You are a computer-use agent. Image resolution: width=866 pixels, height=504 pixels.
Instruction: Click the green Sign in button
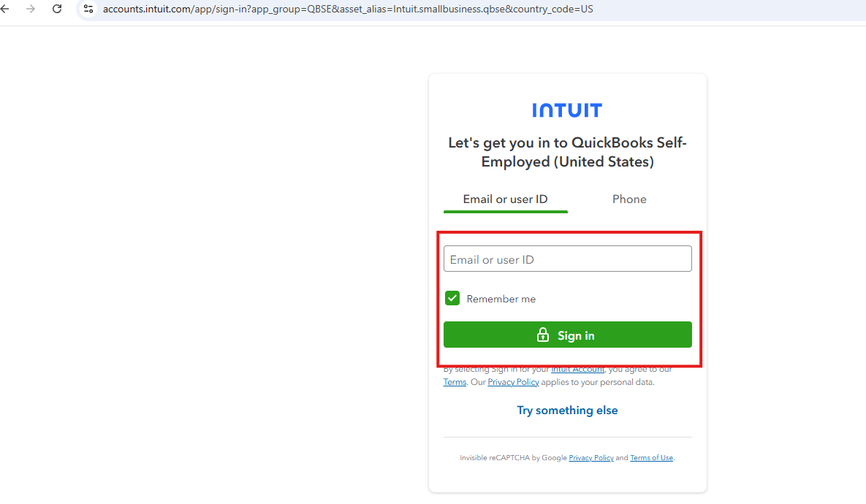click(x=567, y=335)
